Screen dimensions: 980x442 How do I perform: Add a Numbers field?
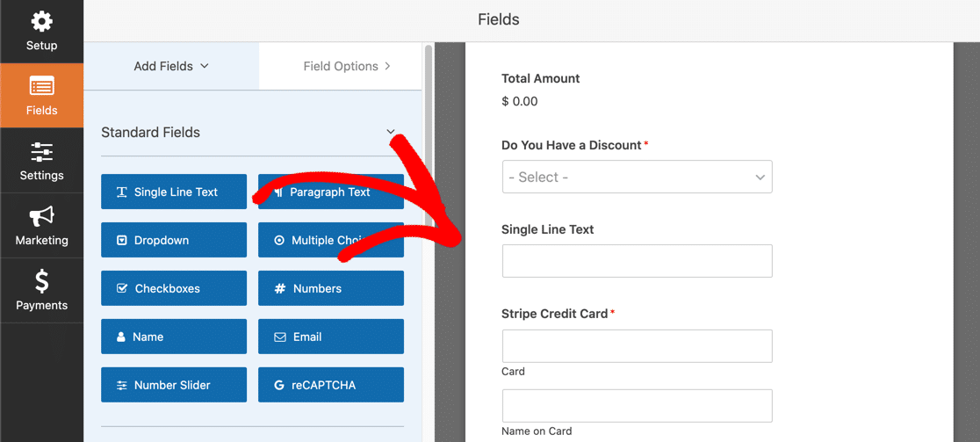coord(331,288)
